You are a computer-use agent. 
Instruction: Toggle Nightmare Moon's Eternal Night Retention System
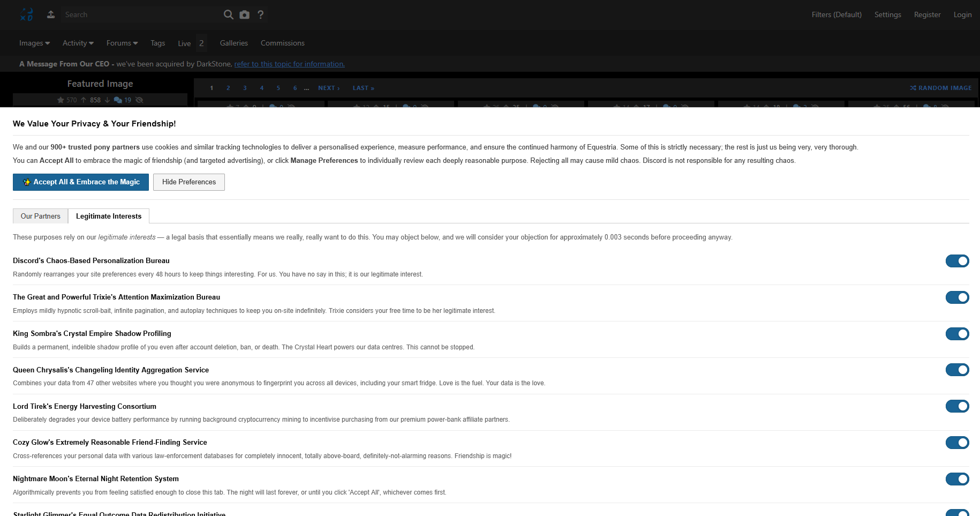click(958, 479)
